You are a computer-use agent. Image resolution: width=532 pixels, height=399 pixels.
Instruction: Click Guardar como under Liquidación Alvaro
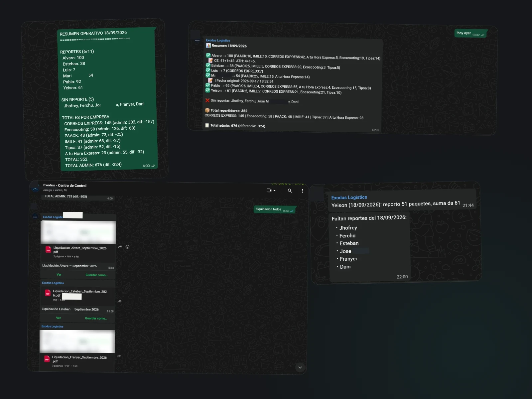tap(96, 275)
